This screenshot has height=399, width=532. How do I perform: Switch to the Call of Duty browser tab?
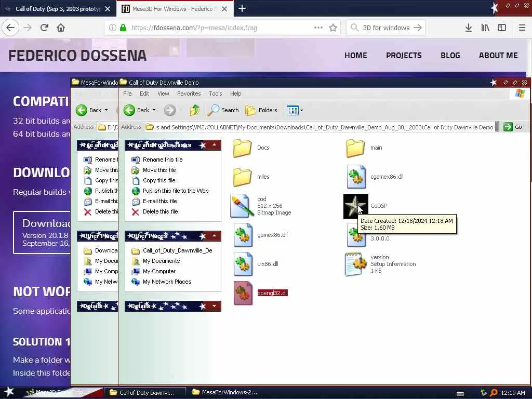58,9
